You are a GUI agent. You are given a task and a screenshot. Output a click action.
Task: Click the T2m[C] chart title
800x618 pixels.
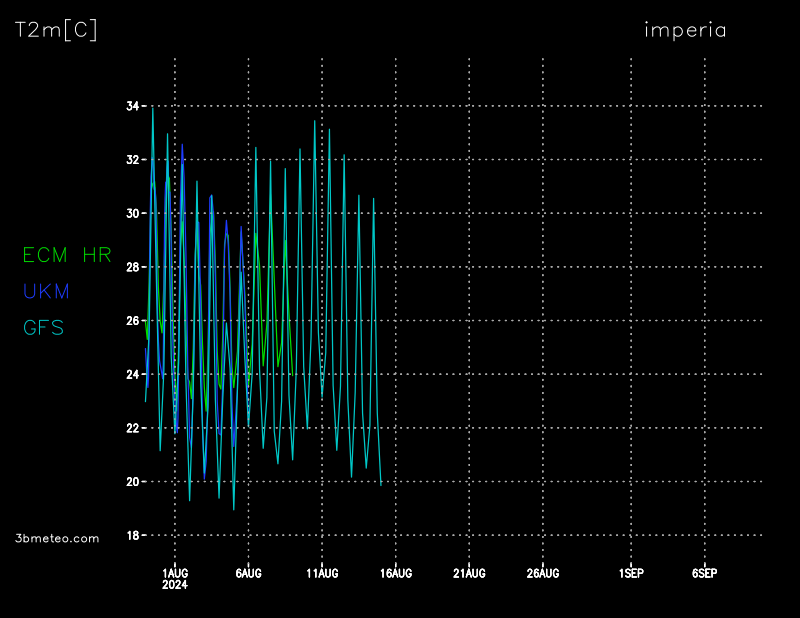(56, 31)
